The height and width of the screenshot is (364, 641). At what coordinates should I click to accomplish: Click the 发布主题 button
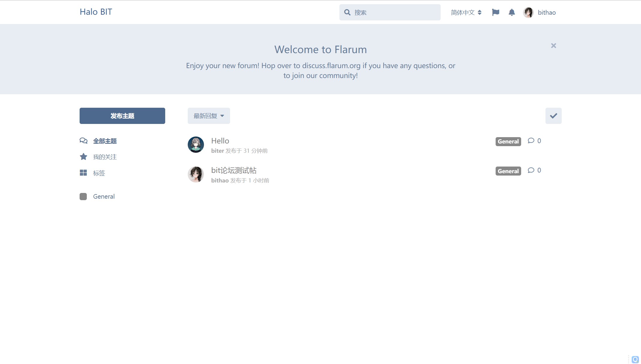122,116
